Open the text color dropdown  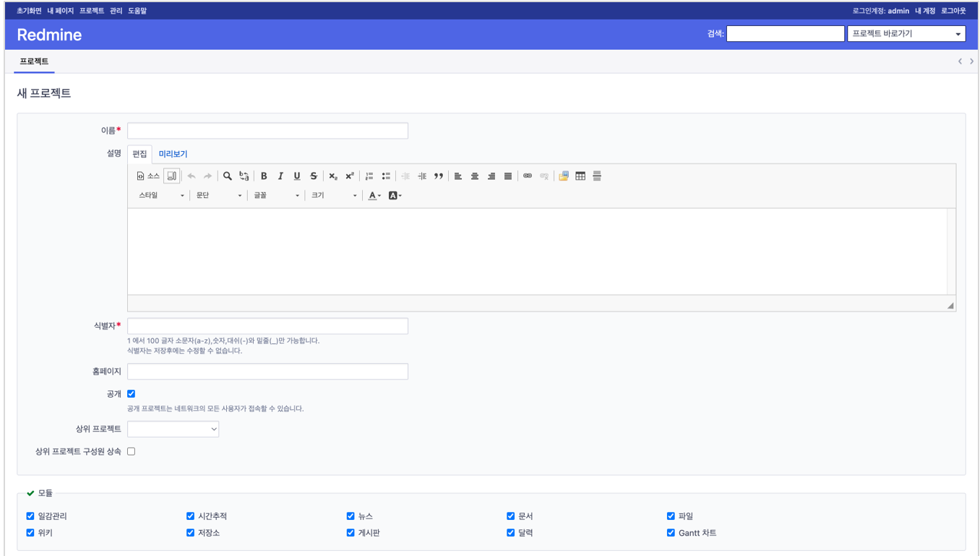[374, 195]
